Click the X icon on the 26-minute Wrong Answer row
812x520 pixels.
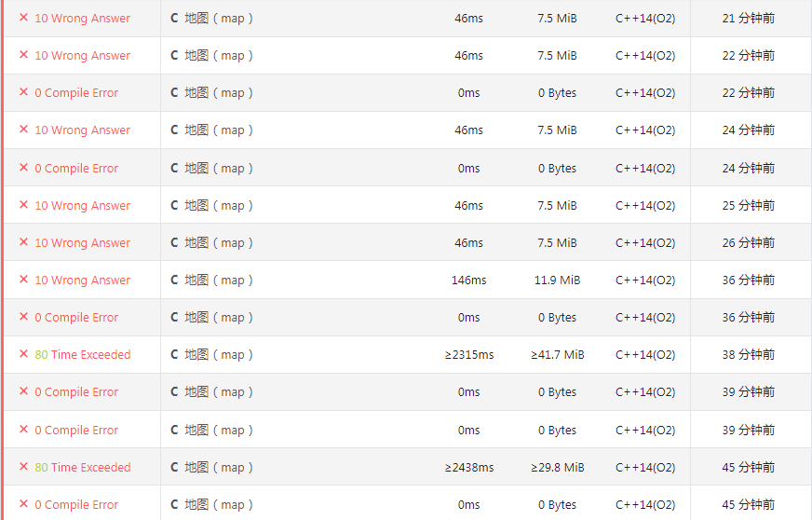click(23, 242)
